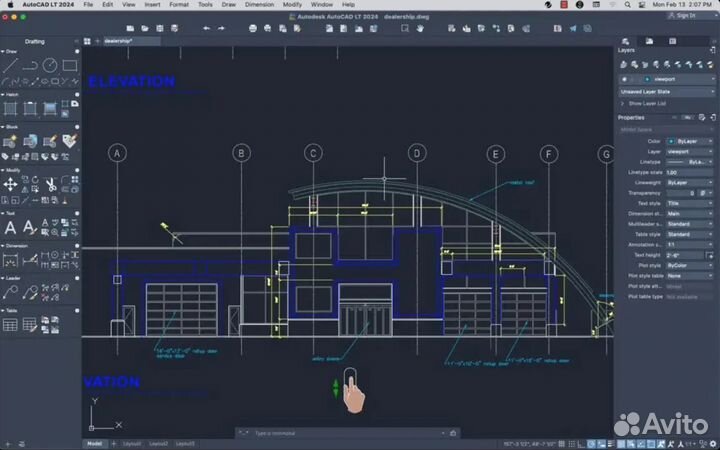Pick the Linear Dimension tool
The width and height of the screenshot is (720, 450).
tap(10, 260)
